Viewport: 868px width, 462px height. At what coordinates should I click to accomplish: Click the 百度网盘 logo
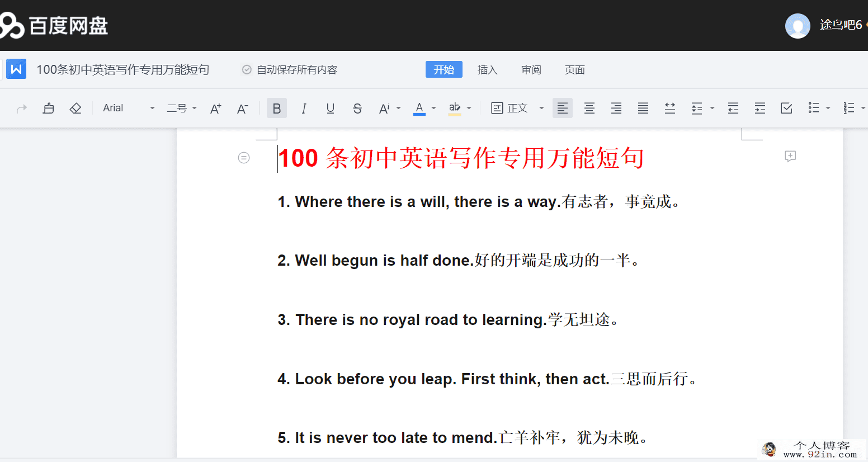(54, 26)
